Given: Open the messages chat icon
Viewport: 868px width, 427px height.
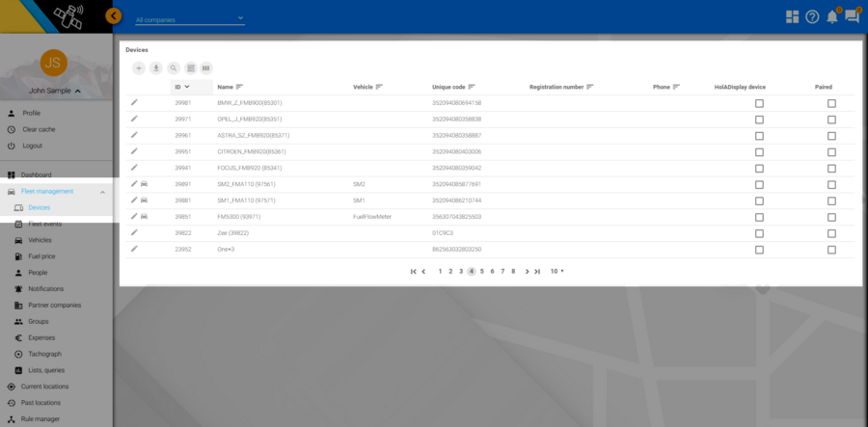Looking at the screenshot, I should pos(852,16).
